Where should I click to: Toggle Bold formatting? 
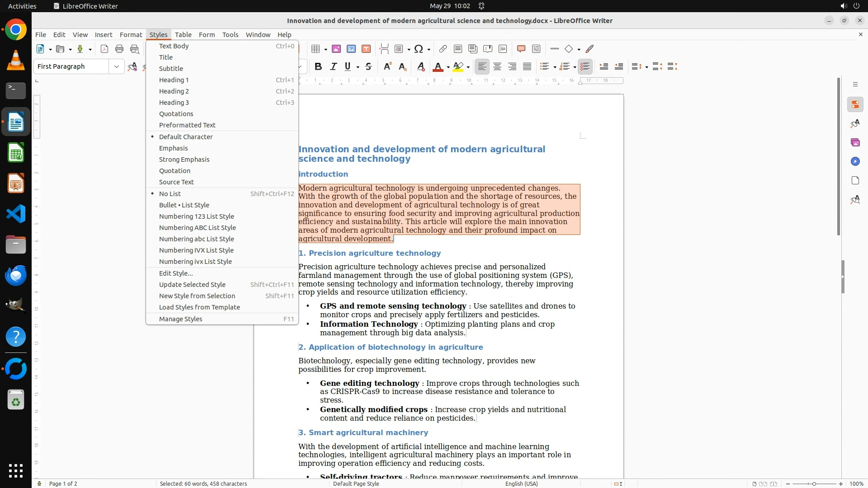[318, 67]
